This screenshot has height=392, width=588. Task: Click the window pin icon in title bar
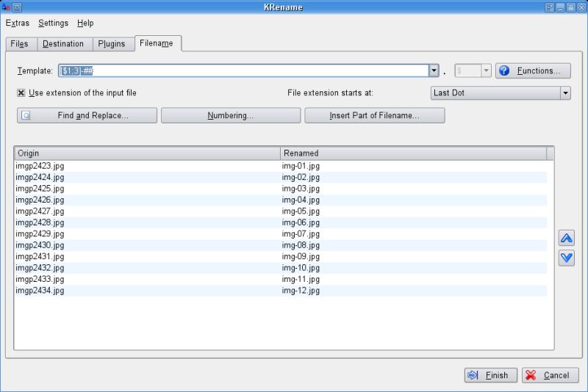click(17, 7)
